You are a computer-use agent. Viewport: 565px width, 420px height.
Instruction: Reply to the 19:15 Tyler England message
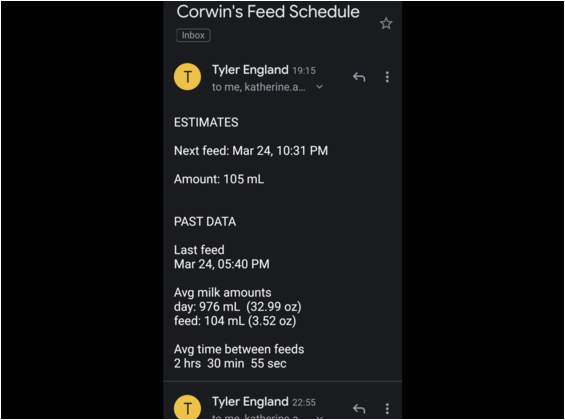[x=359, y=77]
